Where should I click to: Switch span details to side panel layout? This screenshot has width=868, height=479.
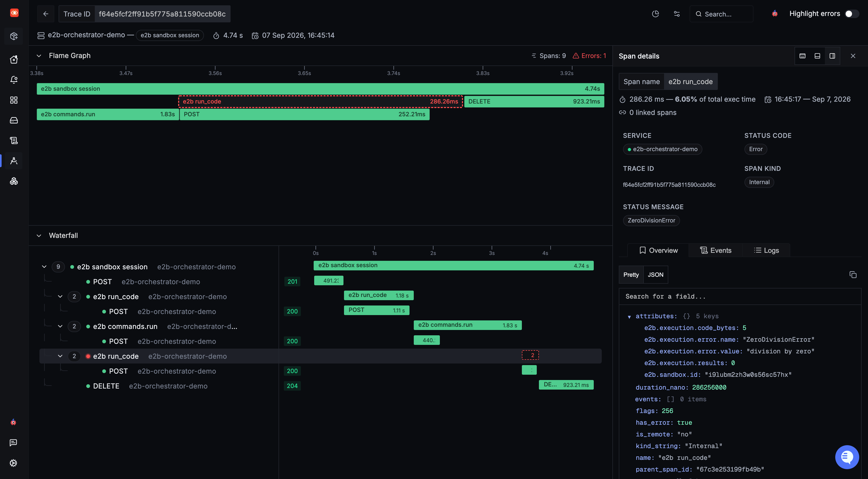click(832, 56)
